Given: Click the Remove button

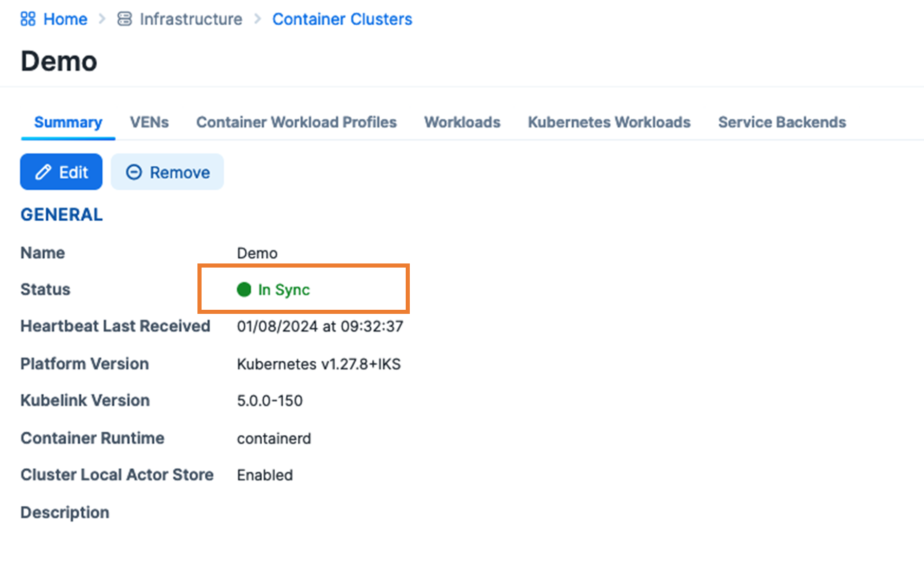Looking at the screenshot, I should 167,172.
